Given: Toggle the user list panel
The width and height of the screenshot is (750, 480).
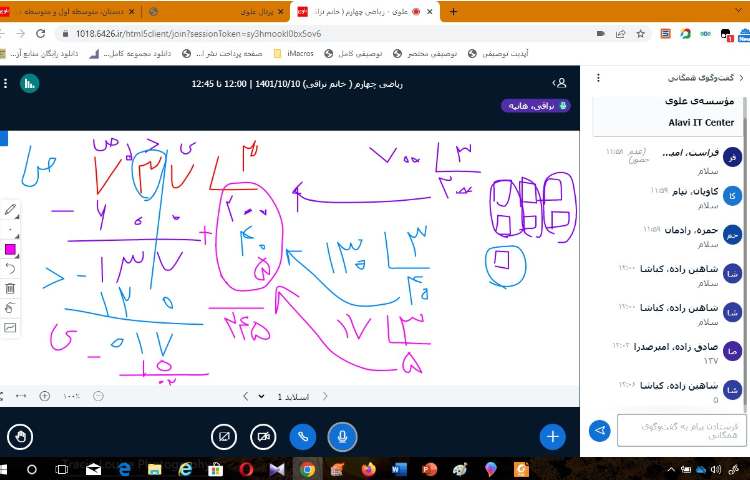Looking at the screenshot, I should point(561,83).
